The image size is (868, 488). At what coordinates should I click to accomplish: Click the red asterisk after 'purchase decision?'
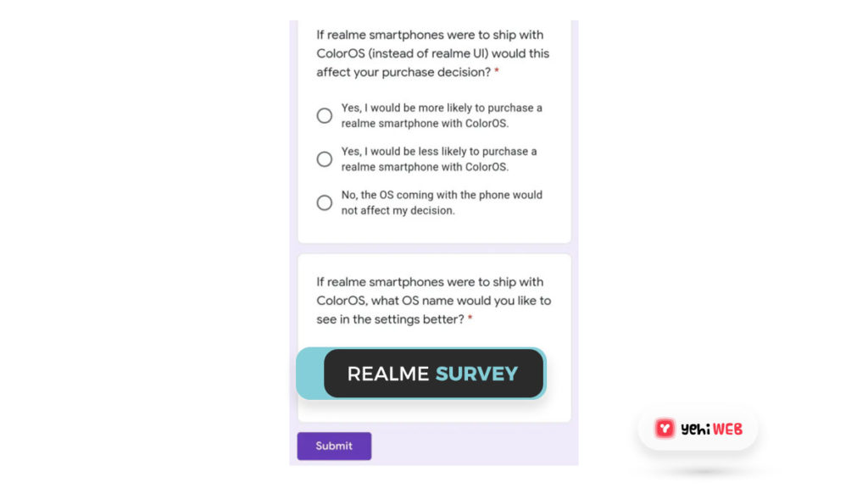(x=497, y=73)
